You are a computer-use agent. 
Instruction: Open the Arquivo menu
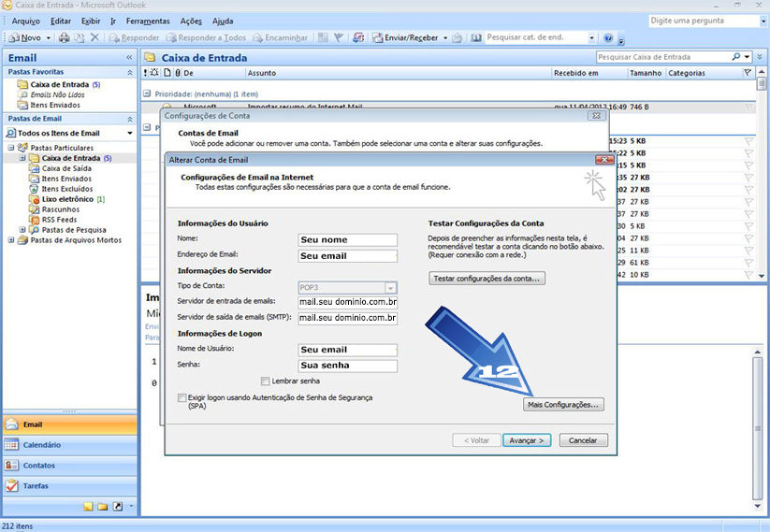[25, 22]
